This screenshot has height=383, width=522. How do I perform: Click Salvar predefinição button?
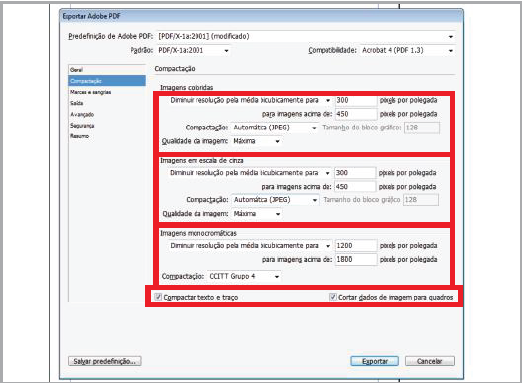105,361
